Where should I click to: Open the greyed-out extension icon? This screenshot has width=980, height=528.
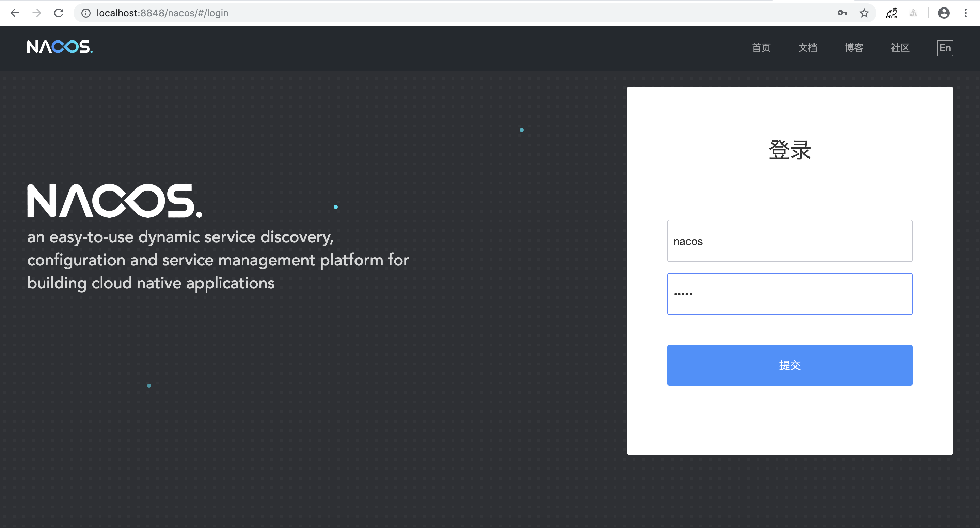point(913,13)
